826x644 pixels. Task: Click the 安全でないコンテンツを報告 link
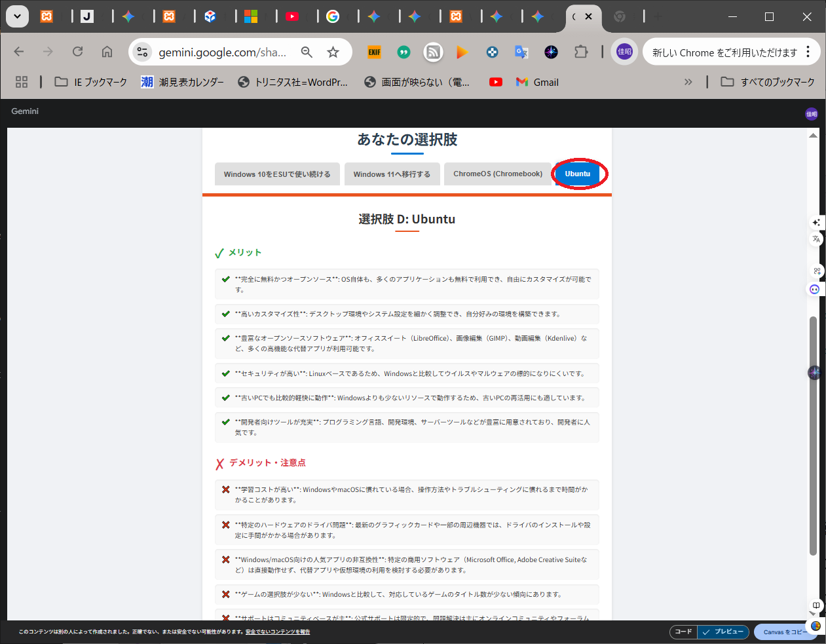click(x=278, y=632)
